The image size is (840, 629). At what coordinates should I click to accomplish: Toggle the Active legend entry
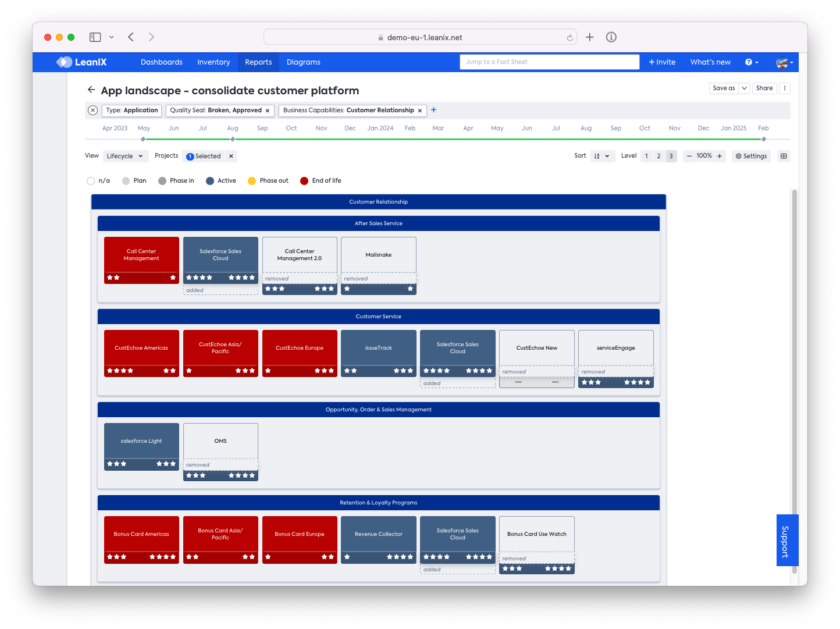(x=221, y=181)
